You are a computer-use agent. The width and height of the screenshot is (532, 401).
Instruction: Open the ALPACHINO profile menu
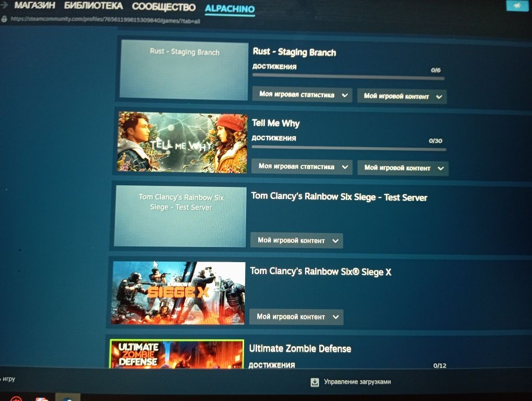click(229, 9)
